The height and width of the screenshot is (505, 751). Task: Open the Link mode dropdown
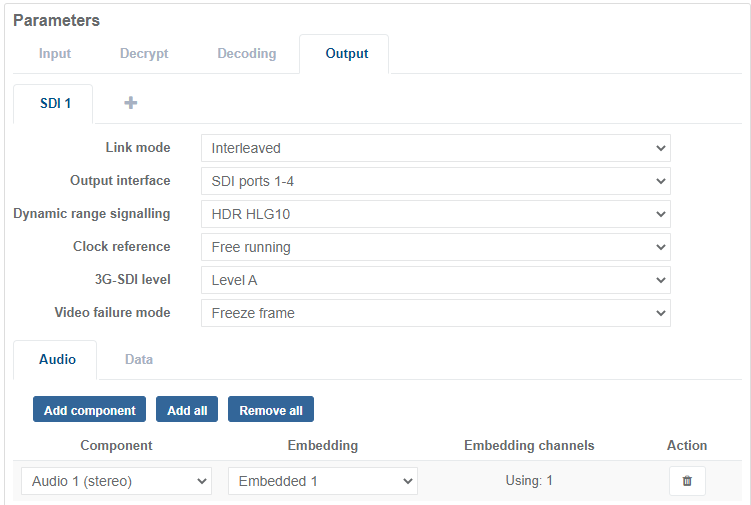click(435, 148)
